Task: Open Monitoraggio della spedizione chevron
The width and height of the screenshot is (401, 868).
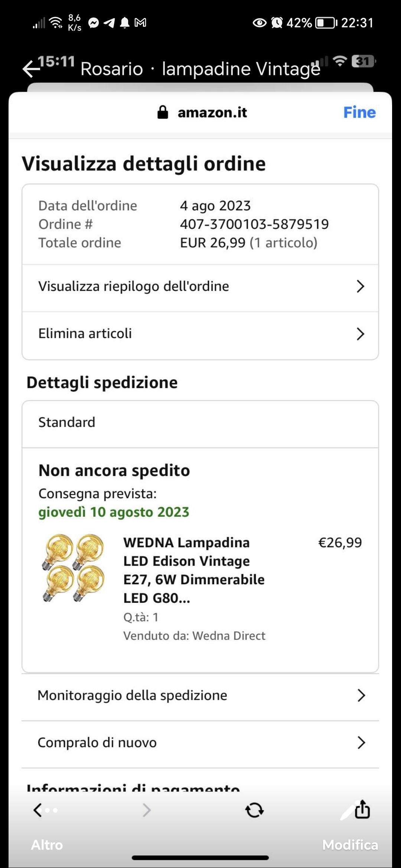Action: click(x=361, y=696)
